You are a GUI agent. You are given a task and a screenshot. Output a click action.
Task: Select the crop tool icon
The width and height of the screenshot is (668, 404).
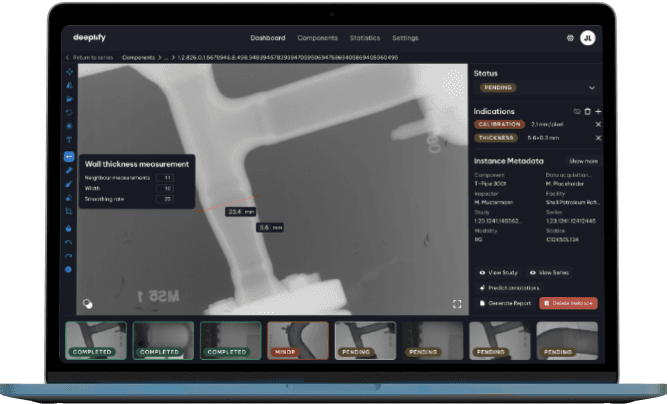[x=69, y=211]
